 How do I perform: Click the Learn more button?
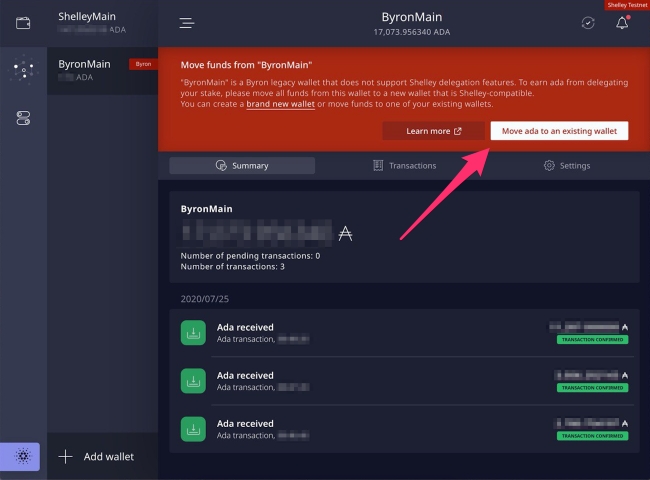[434, 131]
